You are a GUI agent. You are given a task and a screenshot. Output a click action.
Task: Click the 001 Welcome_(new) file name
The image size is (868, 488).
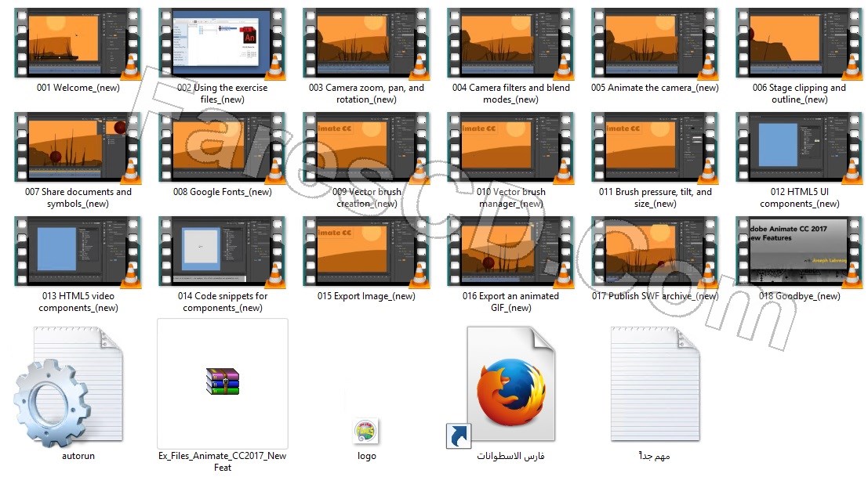78,88
